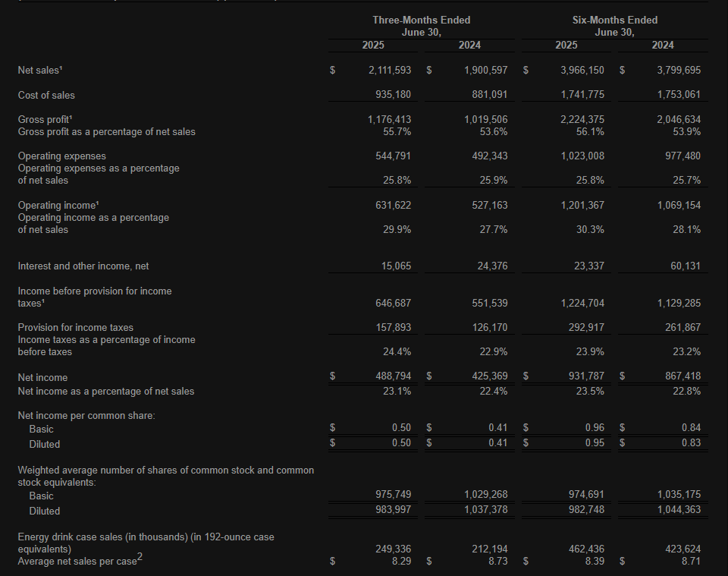Click the "Interest and other income, net" label

point(85,266)
